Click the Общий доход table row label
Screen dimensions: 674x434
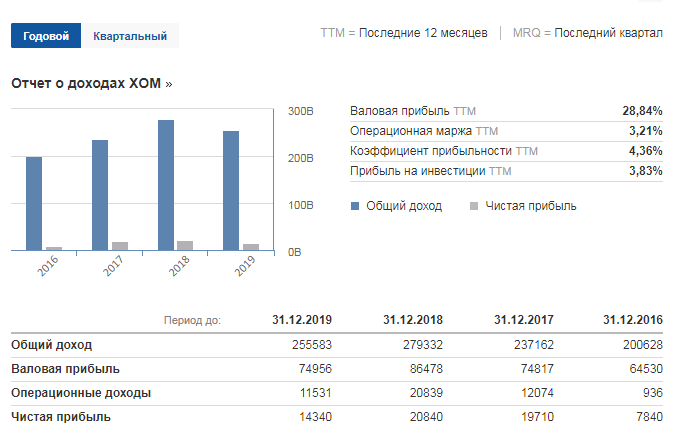[x=52, y=345]
